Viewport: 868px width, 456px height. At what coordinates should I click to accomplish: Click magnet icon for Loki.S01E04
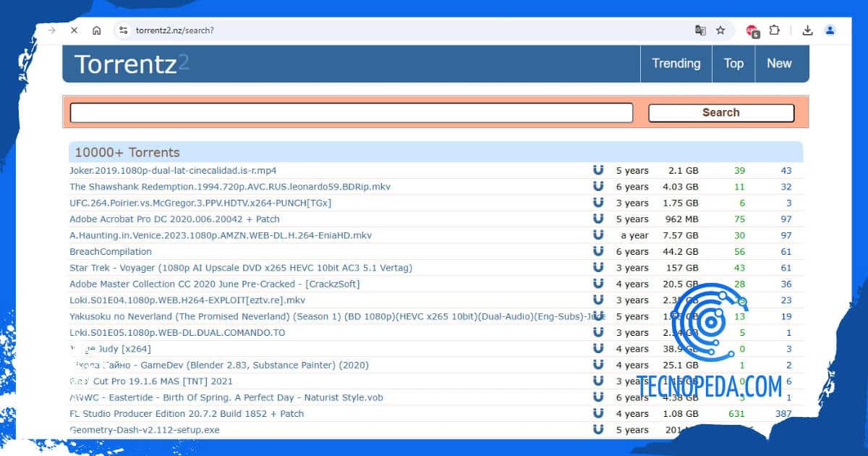pyautogui.click(x=598, y=300)
